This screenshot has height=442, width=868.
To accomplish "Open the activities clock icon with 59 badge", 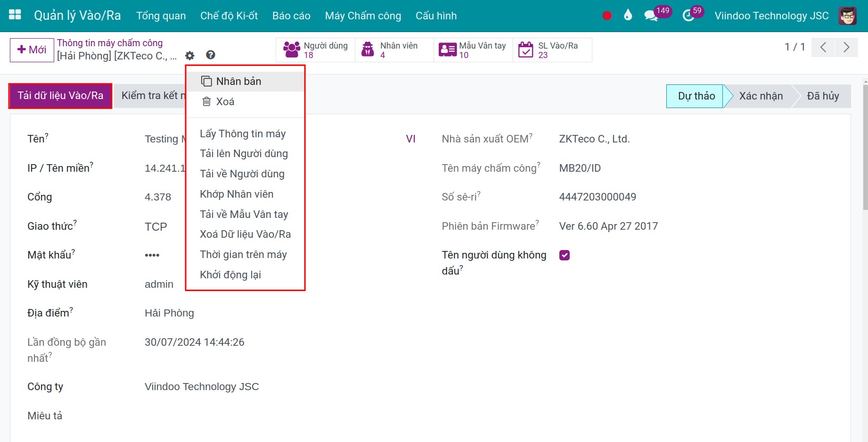I will (688, 16).
